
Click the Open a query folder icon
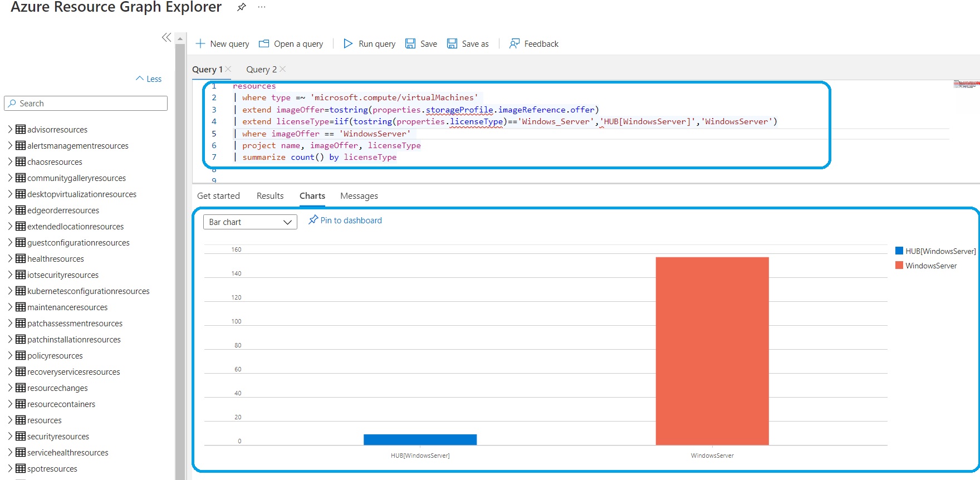point(264,43)
